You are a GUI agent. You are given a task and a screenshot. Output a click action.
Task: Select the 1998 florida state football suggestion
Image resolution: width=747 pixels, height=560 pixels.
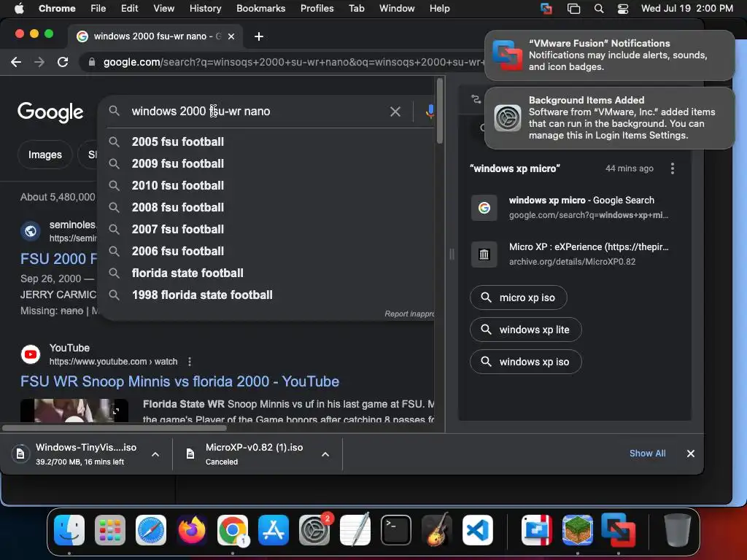point(267,295)
